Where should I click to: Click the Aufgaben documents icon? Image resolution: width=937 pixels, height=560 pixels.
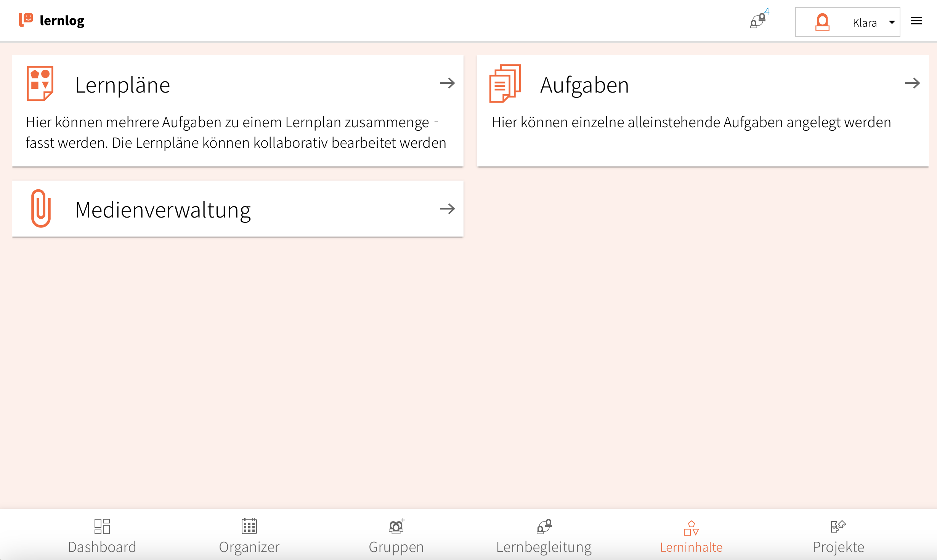(x=505, y=83)
